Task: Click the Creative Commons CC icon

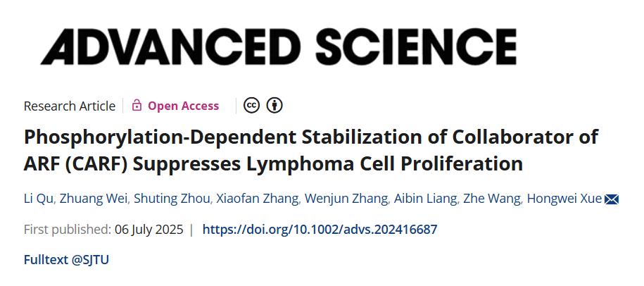Action: (251, 106)
